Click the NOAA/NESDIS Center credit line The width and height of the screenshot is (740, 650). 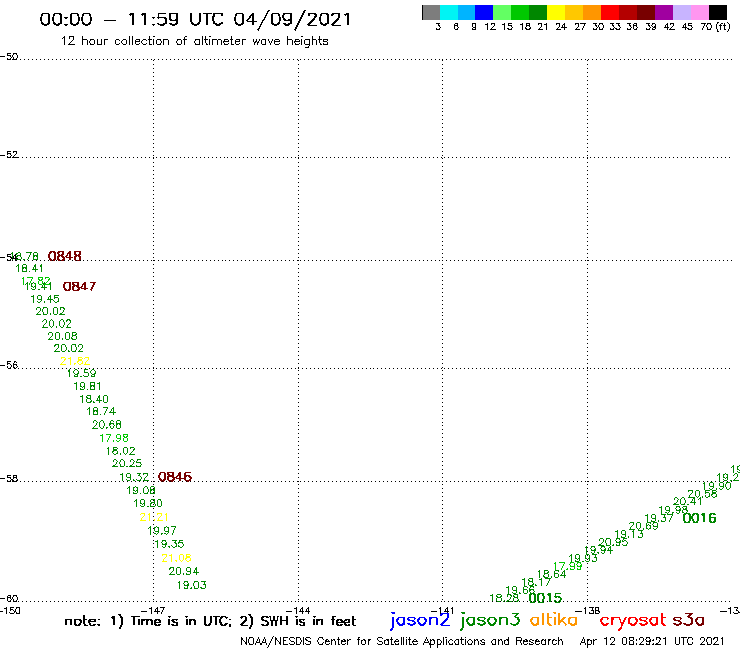[402, 642]
